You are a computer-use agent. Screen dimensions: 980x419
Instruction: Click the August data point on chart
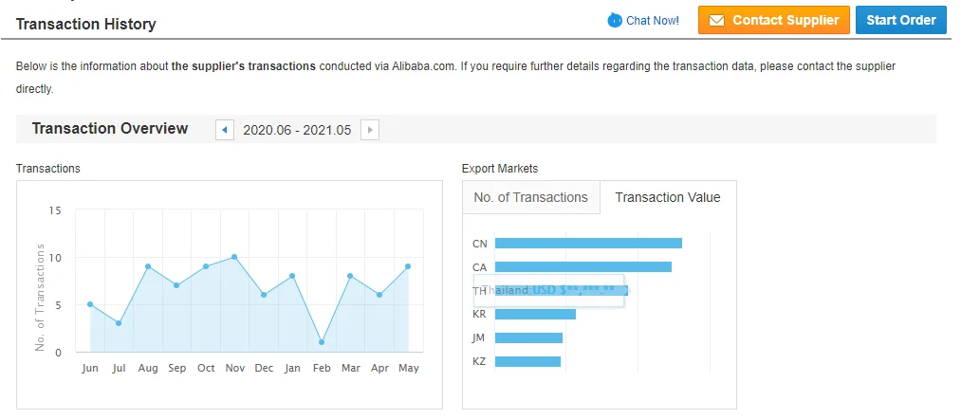pos(148,266)
